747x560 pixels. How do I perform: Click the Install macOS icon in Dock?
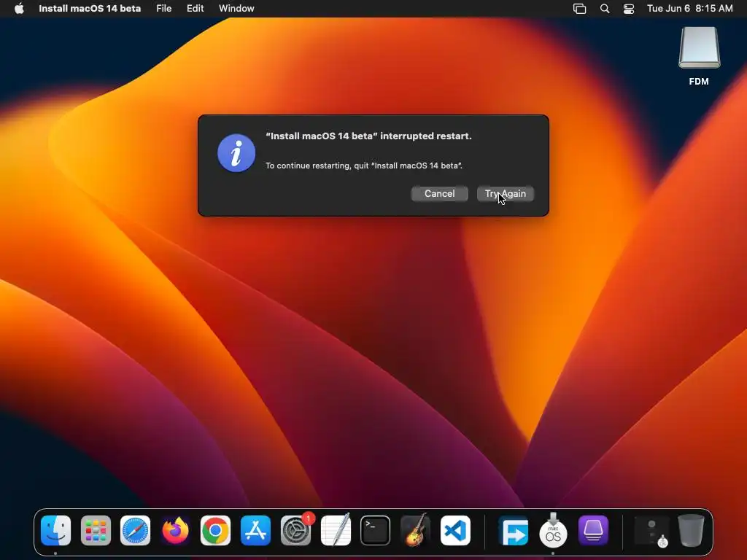[553, 531]
